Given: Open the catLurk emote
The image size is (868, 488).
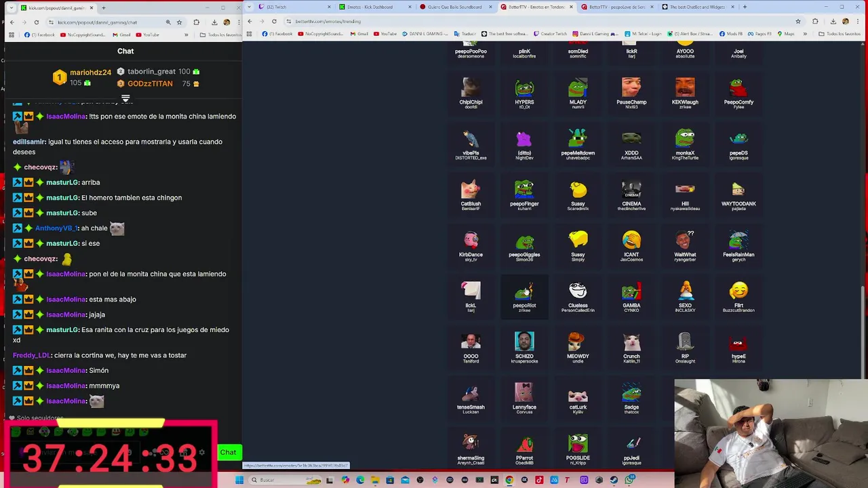Looking at the screenshot, I should pyautogui.click(x=578, y=399).
